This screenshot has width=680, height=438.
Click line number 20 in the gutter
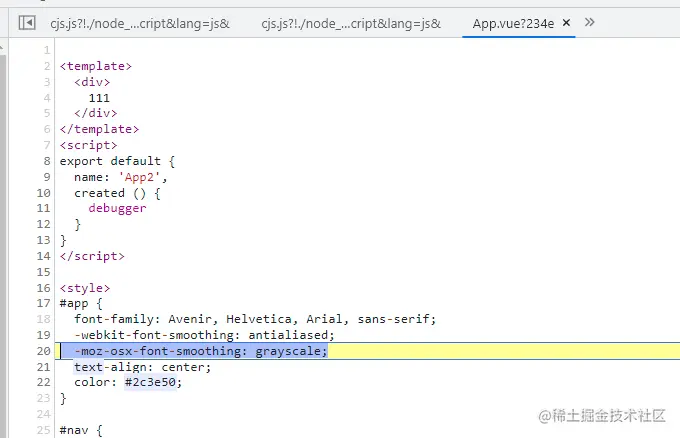tap(43, 351)
